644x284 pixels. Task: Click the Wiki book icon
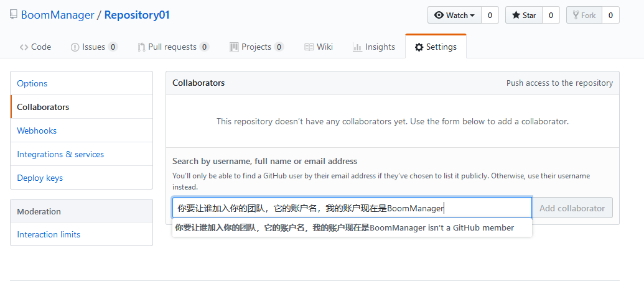(x=309, y=47)
